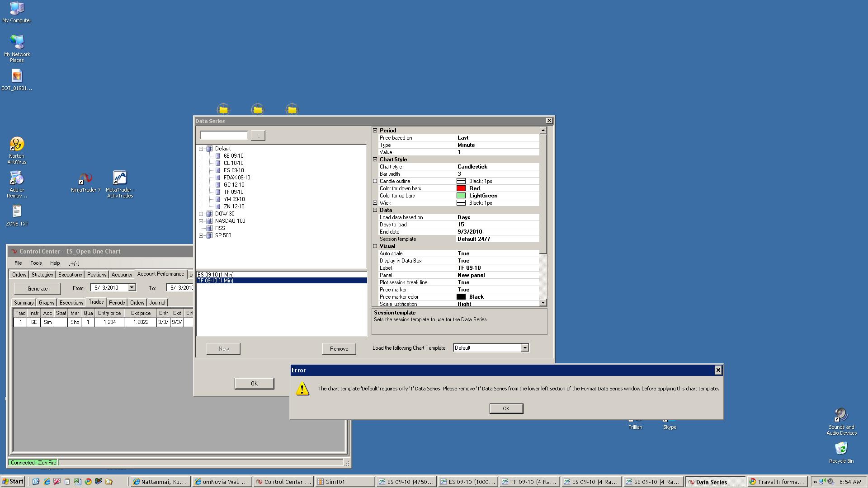Expand the DOW 30 instrument list
The image size is (868, 488).
(x=201, y=214)
